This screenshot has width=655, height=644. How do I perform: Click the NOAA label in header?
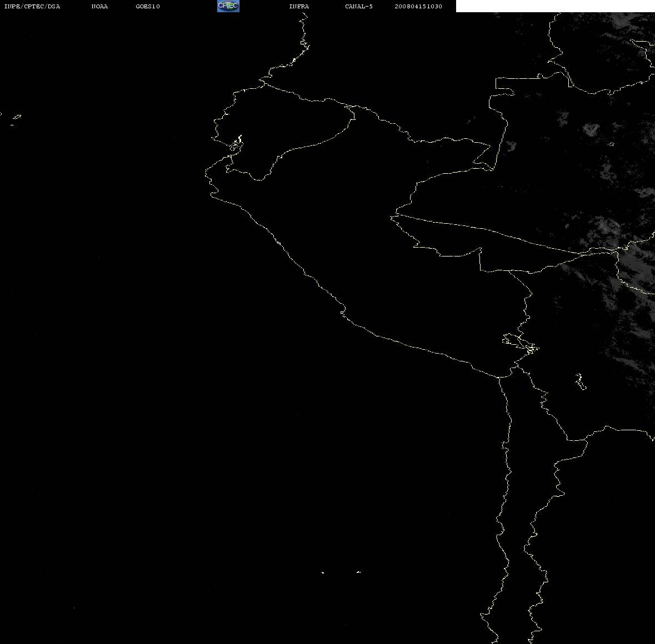pyautogui.click(x=99, y=6)
